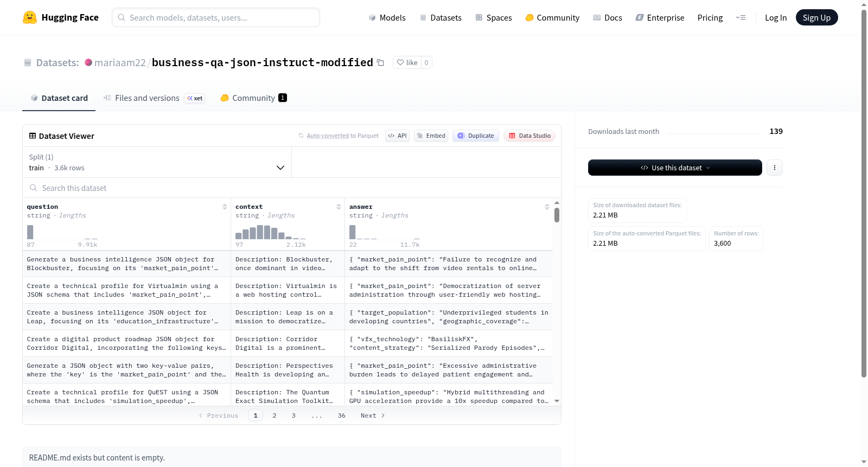Viewport: 868px width, 467px height.
Task: Sort the context column
Action: (339, 207)
